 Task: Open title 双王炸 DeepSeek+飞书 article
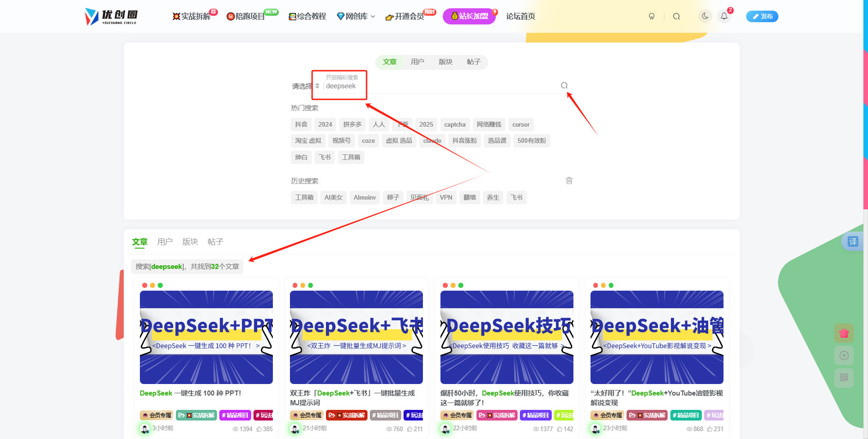pyautogui.click(x=353, y=398)
